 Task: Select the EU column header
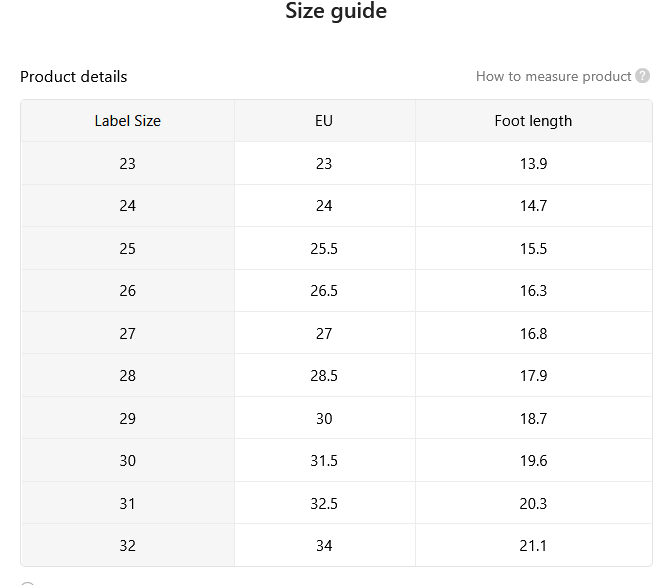click(324, 121)
